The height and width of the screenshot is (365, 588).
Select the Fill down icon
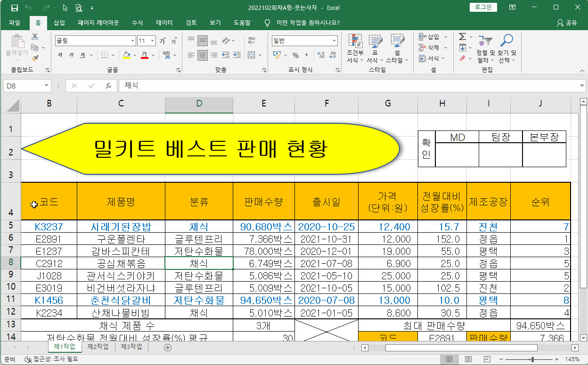pyautogui.click(x=462, y=48)
